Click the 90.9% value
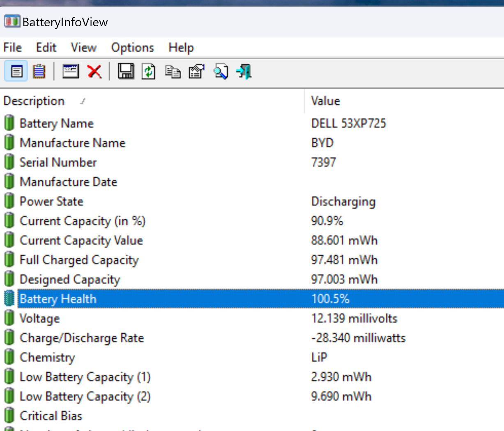Viewport: 504px width, 431px height. (327, 221)
